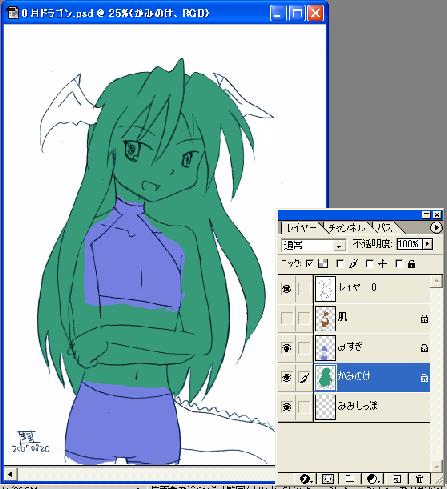Screen dimensions: 447x489
Task: Enable lock image pixels checkbox
Action: click(340, 264)
